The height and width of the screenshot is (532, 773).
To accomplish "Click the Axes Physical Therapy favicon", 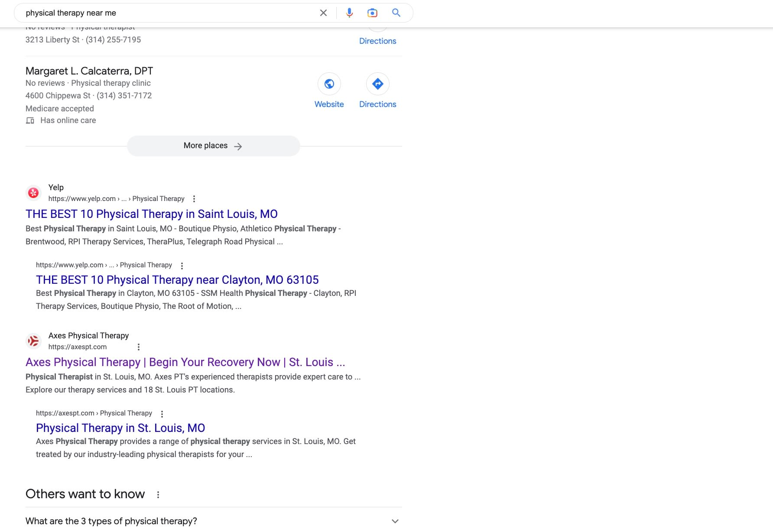I will point(33,341).
